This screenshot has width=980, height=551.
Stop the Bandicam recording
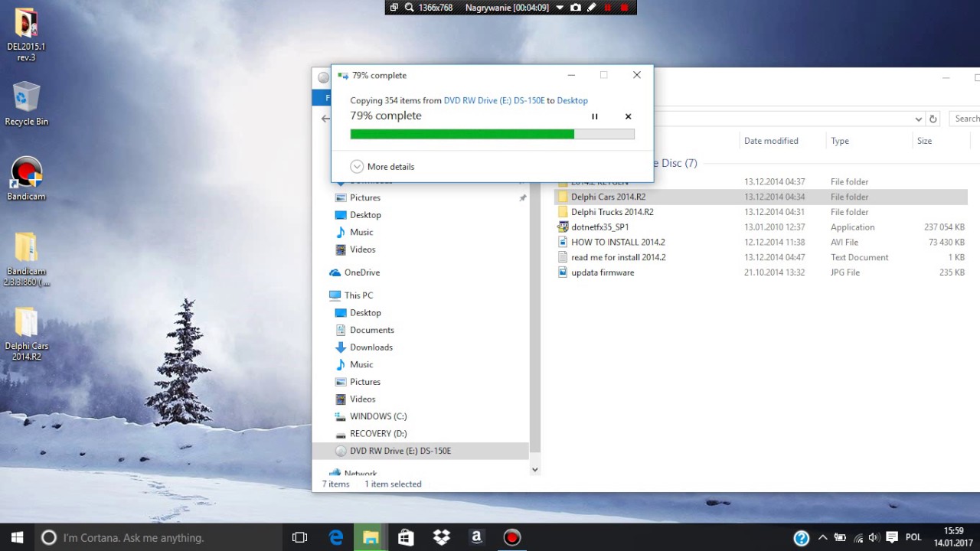coord(624,7)
